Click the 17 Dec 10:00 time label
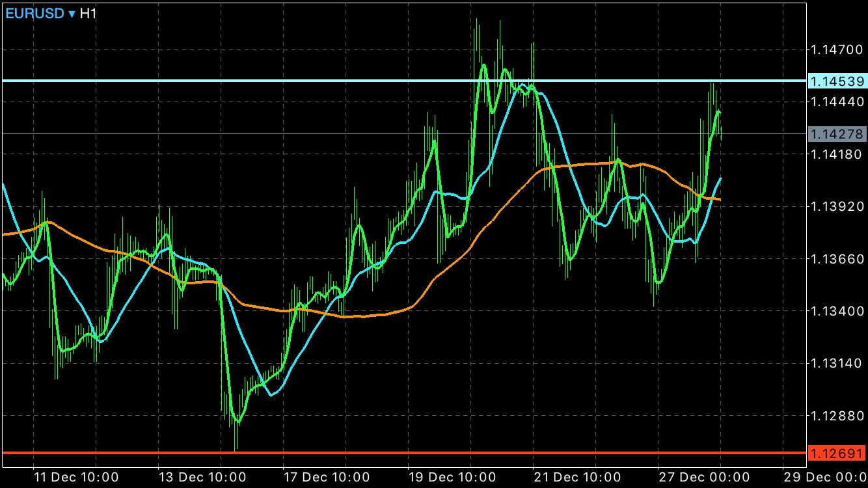 pyautogui.click(x=327, y=477)
